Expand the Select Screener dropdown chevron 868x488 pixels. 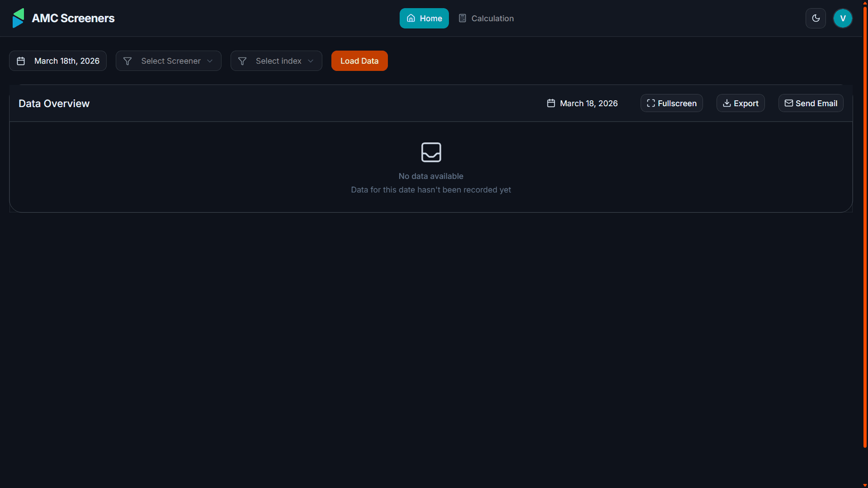pos(210,61)
